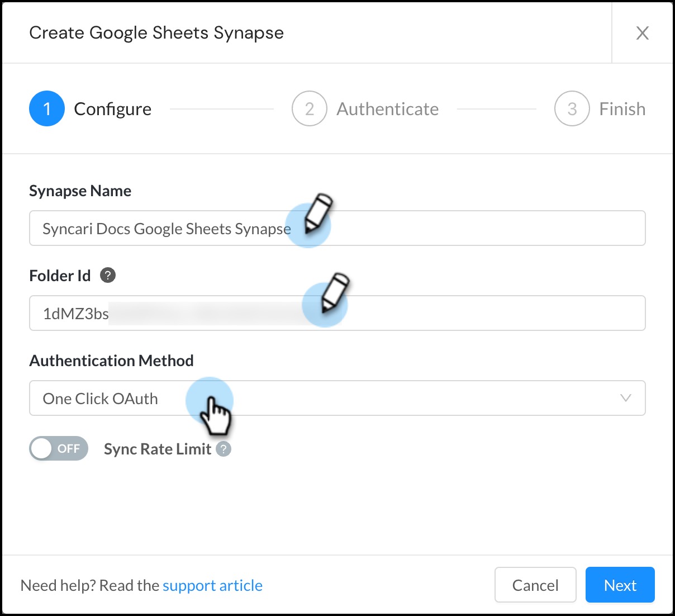675x616 pixels.
Task: Open the Folder Id help tooltip icon
Action: (108, 275)
